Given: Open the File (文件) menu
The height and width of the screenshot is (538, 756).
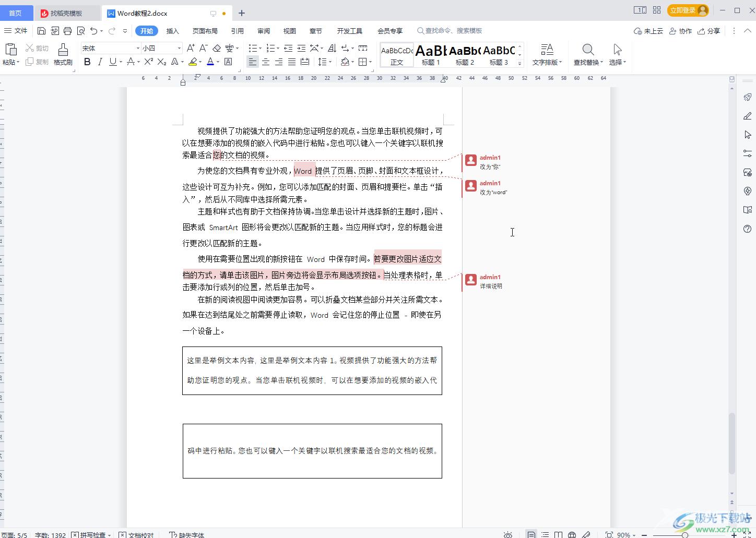Looking at the screenshot, I should click(16, 31).
